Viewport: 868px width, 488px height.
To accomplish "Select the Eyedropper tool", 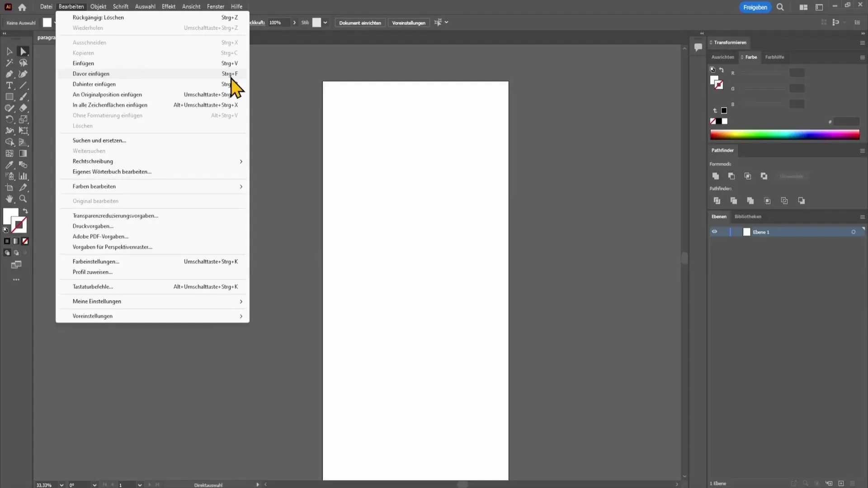I will (x=9, y=165).
